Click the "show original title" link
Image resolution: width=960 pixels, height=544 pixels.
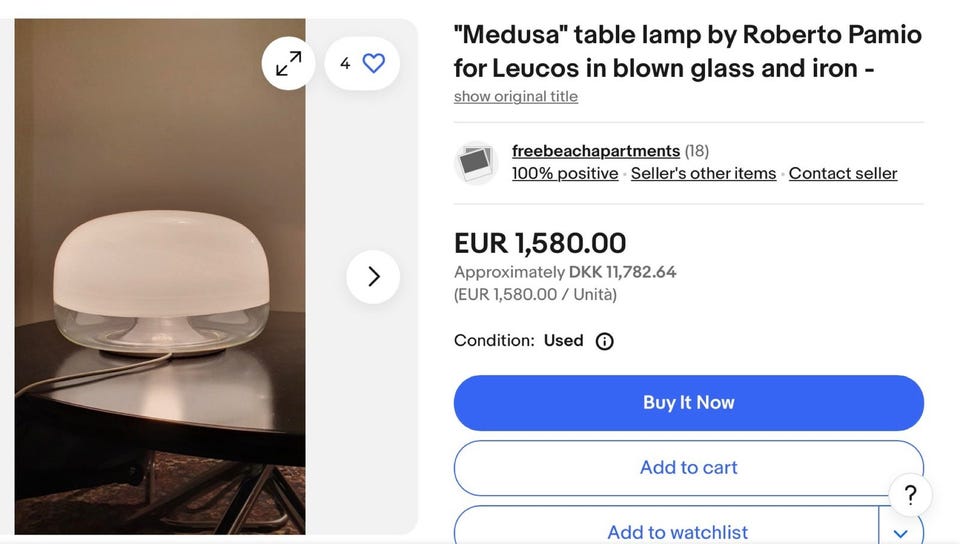[516, 96]
